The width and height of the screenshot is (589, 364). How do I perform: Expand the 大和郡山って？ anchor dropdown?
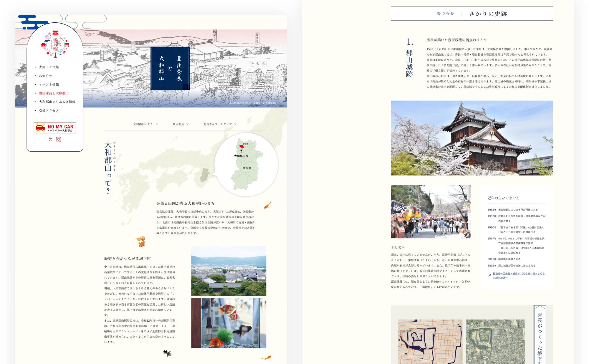click(145, 124)
